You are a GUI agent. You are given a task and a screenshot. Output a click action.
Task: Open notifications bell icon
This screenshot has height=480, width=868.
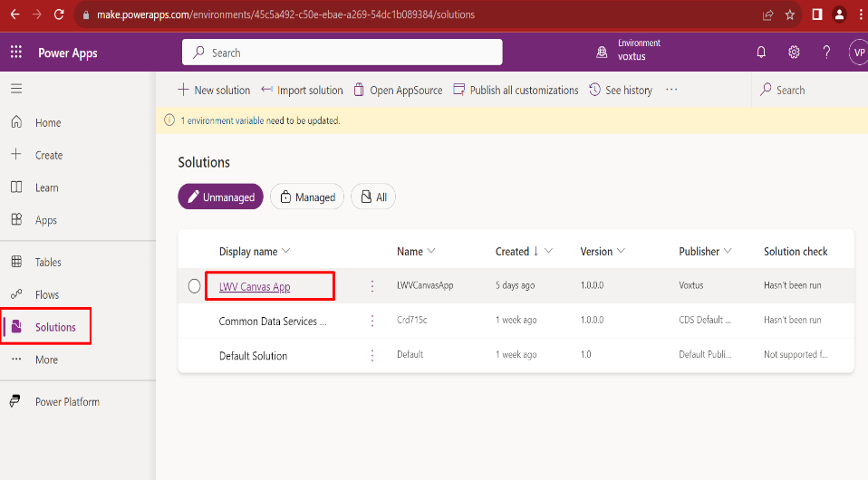(x=761, y=52)
